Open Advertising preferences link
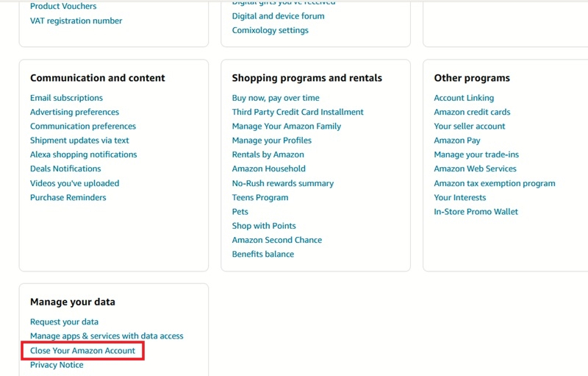 click(75, 112)
